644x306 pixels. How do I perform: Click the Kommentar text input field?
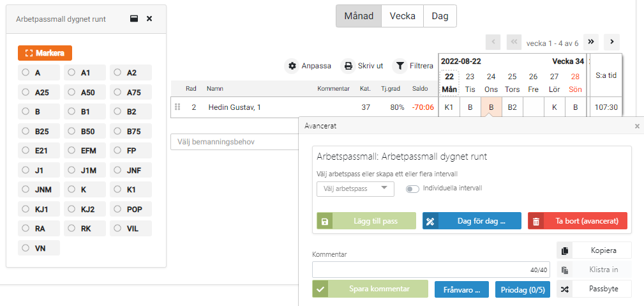coord(421,270)
